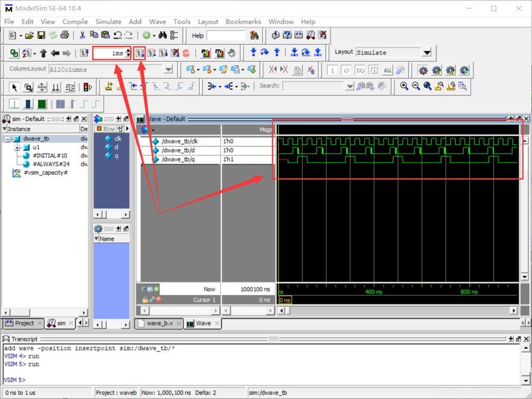Switch to the Project tab
This screenshot has height=399, width=532.
23,323
